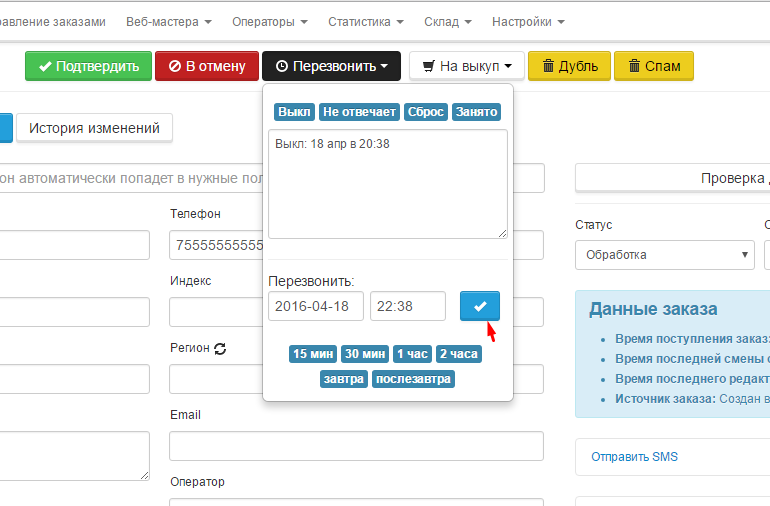Click the Индекс input field
This screenshot has height=506, width=770.
pyautogui.click(x=216, y=312)
